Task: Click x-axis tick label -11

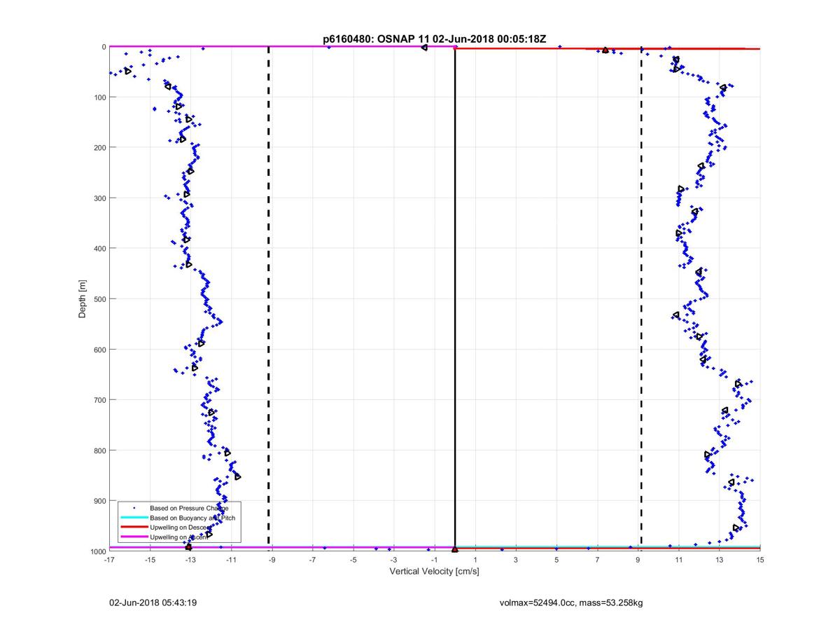Action: (x=231, y=560)
